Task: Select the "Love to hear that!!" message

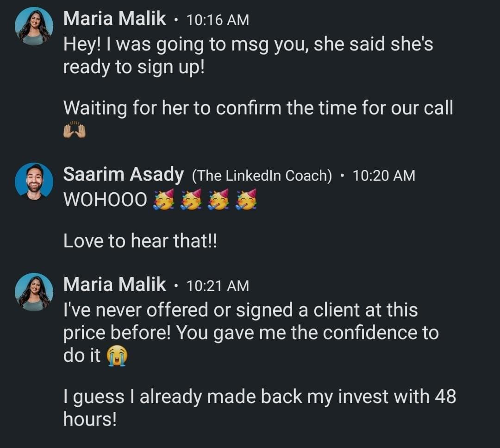Action: click(140, 241)
